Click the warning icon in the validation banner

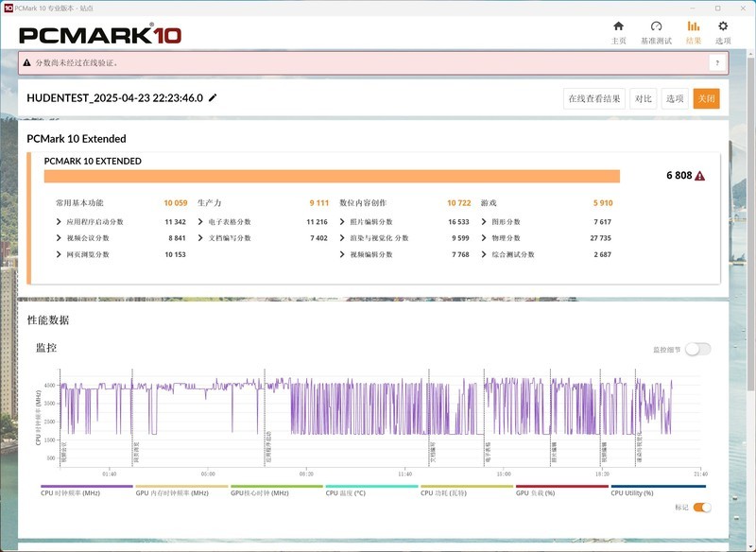[x=27, y=62]
